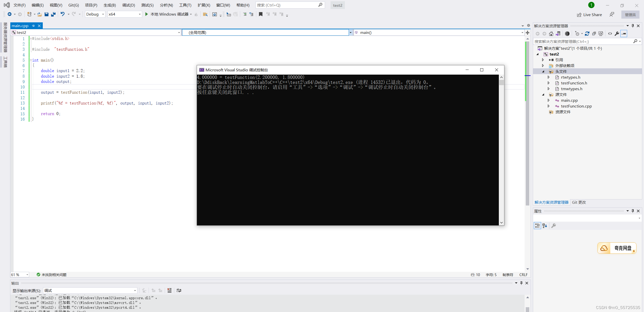Toggle Categorized view in Properties panel
Screen dimensions: 644x312
537,226
